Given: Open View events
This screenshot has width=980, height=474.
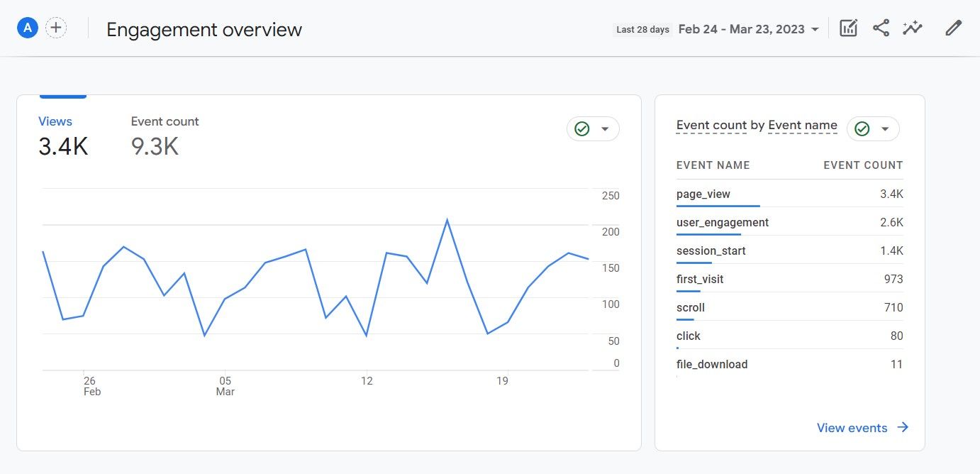Looking at the screenshot, I should [852, 427].
